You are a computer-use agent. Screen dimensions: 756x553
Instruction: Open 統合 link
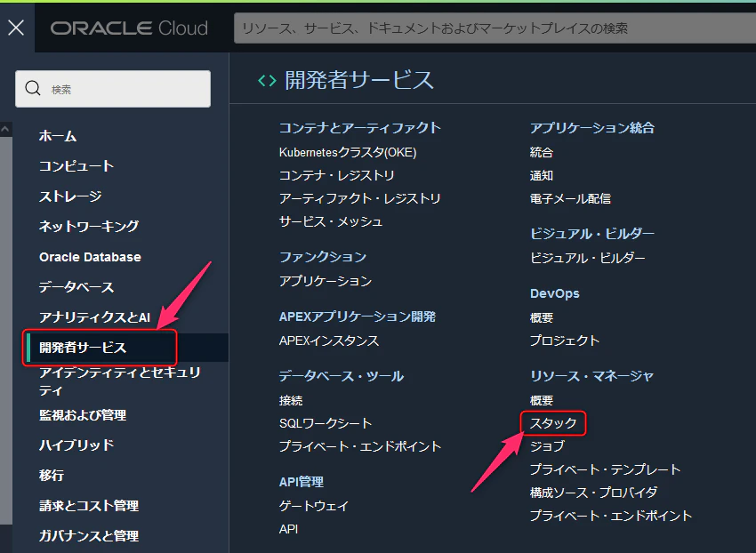pyautogui.click(x=542, y=152)
